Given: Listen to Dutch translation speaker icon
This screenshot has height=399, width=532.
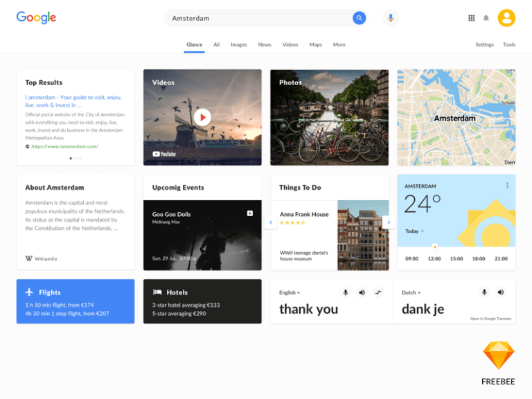Looking at the screenshot, I should click(501, 292).
